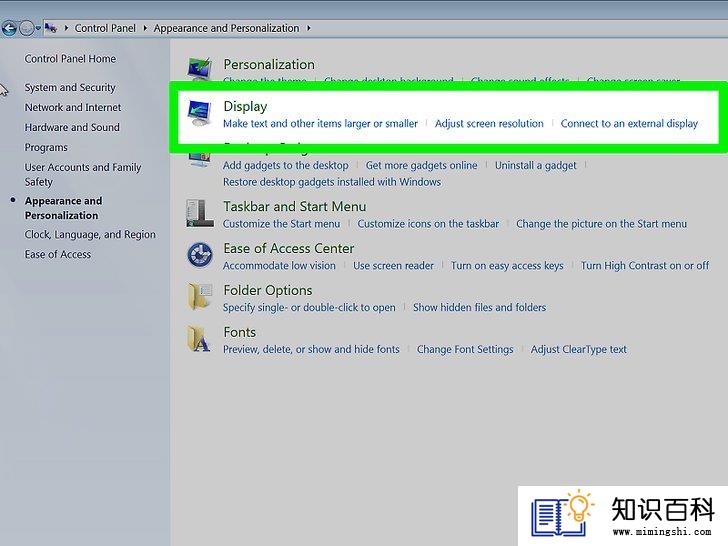Viewport: 728px width, 546px height.
Task: Open Programs category in sidebar
Action: [46, 148]
